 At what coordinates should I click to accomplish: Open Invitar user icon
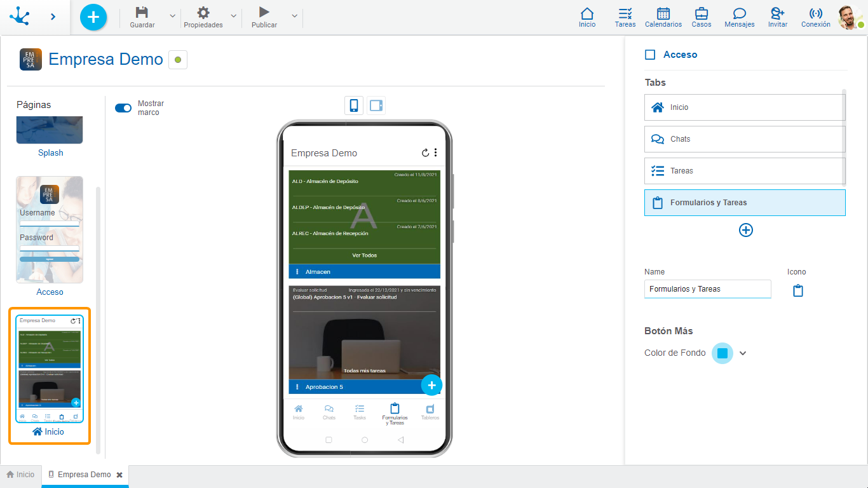pos(778,17)
